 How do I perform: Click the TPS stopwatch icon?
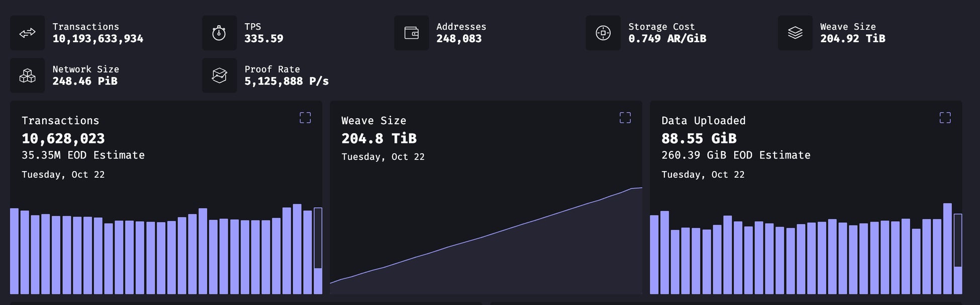(219, 33)
